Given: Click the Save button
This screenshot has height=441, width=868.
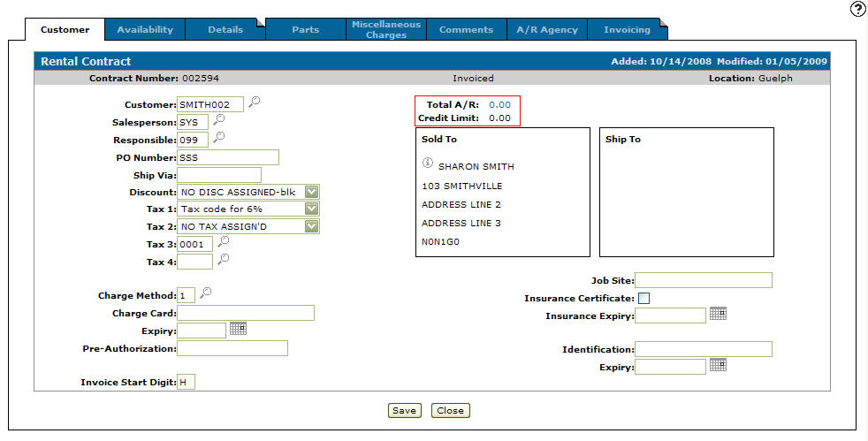Looking at the screenshot, I should point(405,410).
